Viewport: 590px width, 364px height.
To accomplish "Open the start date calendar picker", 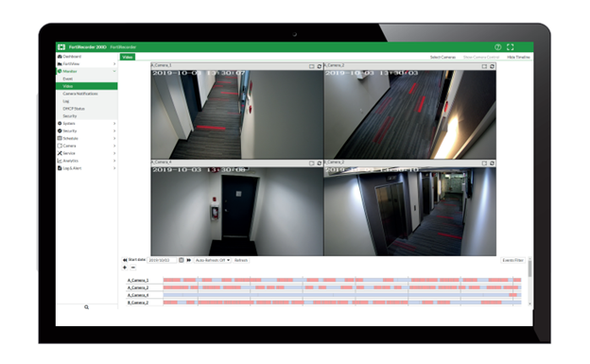I will point(182,260).
